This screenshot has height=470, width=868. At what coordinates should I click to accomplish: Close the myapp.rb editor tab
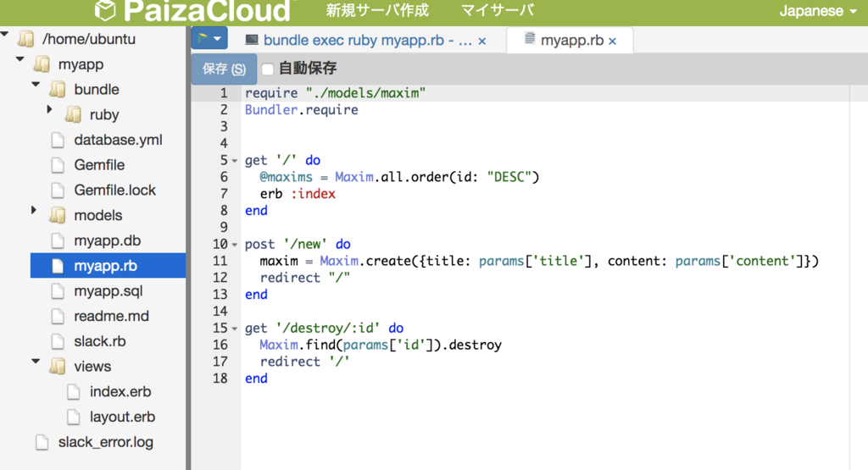(612, 41)
